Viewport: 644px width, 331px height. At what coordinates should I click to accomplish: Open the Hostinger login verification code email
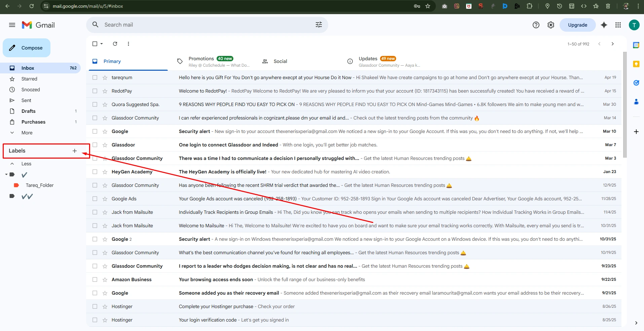pos(354,320)
